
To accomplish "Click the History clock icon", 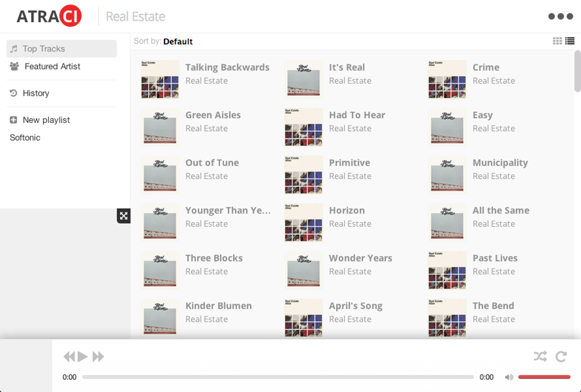I will click(x=13, y=93).
